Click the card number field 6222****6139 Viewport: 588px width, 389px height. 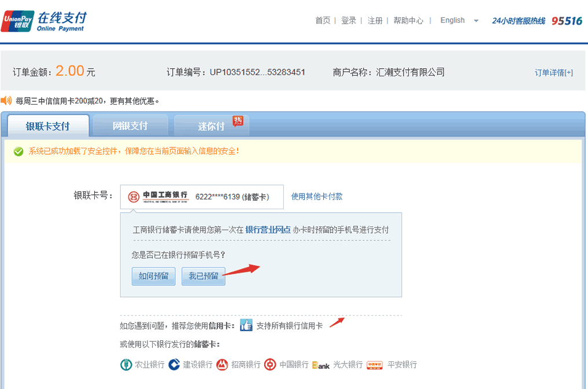point(202,197)
